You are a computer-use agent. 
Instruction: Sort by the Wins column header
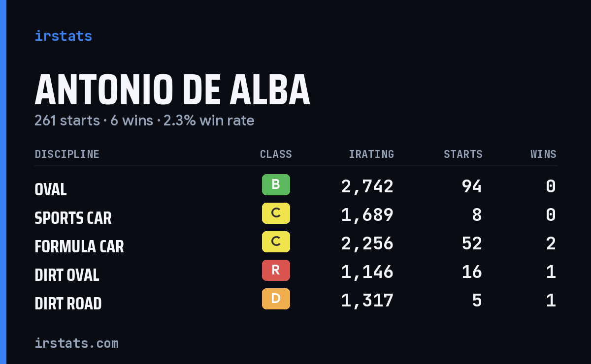543,154
